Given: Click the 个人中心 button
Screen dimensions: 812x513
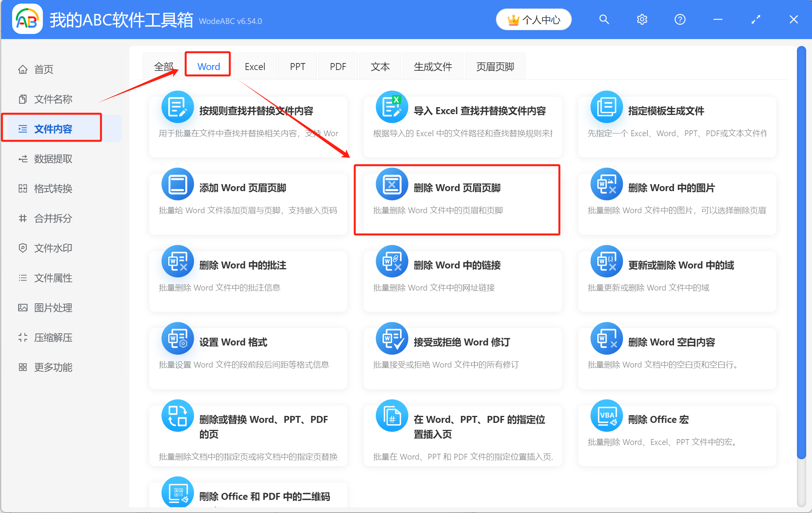Looking at the screenshot, I should [x=533, y=19].
